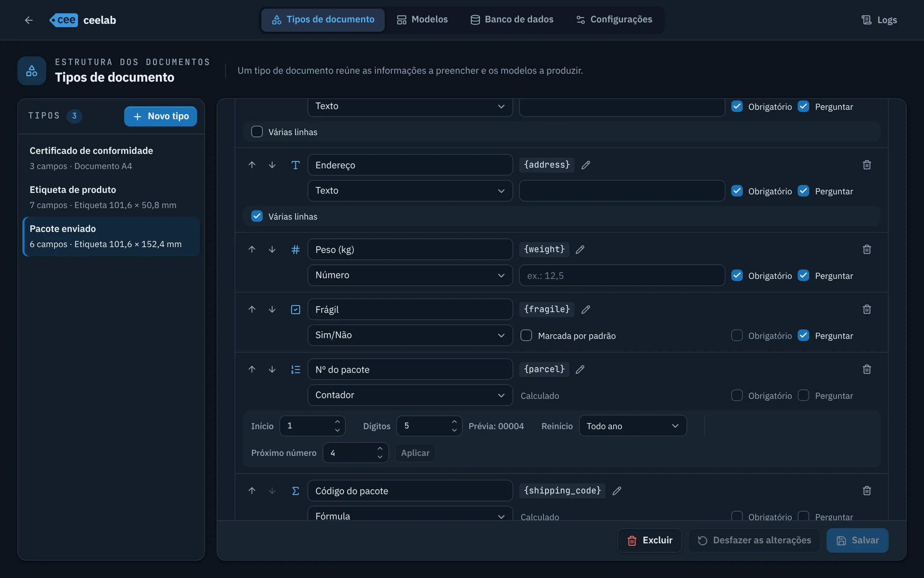Move Peso (kg) field down
Viewport: 924px width, 578px height.
click(x=272, y=249)
